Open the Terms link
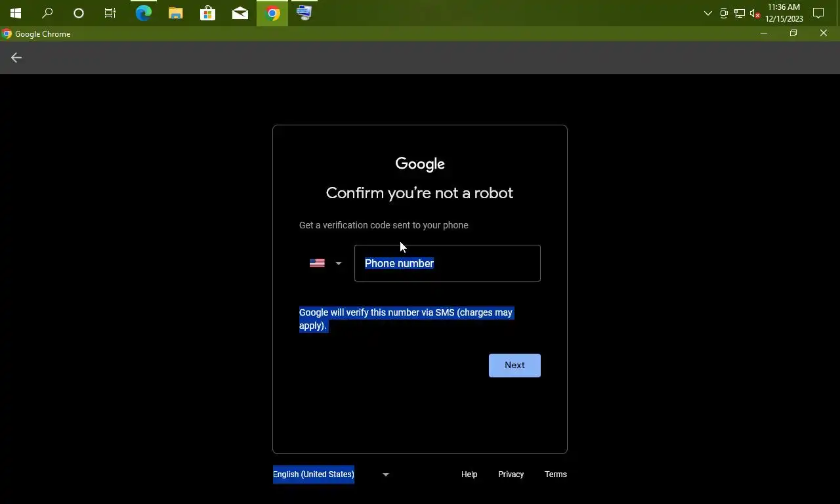 [556, 474]
